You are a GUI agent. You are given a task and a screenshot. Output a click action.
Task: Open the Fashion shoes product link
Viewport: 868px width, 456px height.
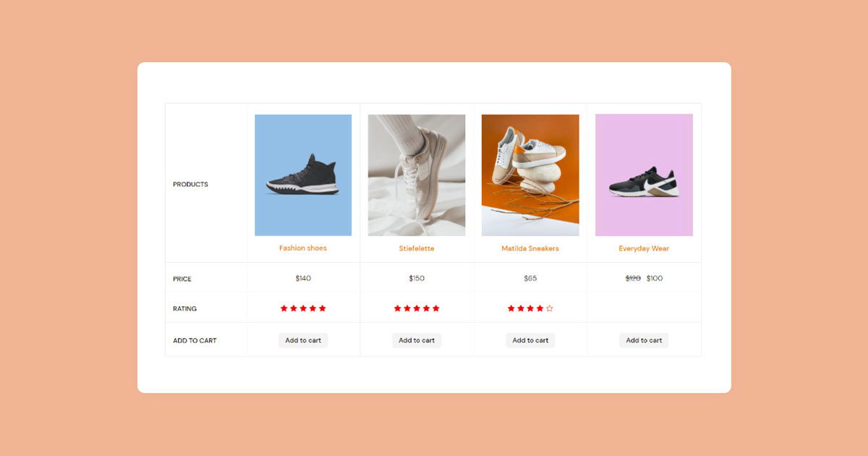click(x=303, y=248)
